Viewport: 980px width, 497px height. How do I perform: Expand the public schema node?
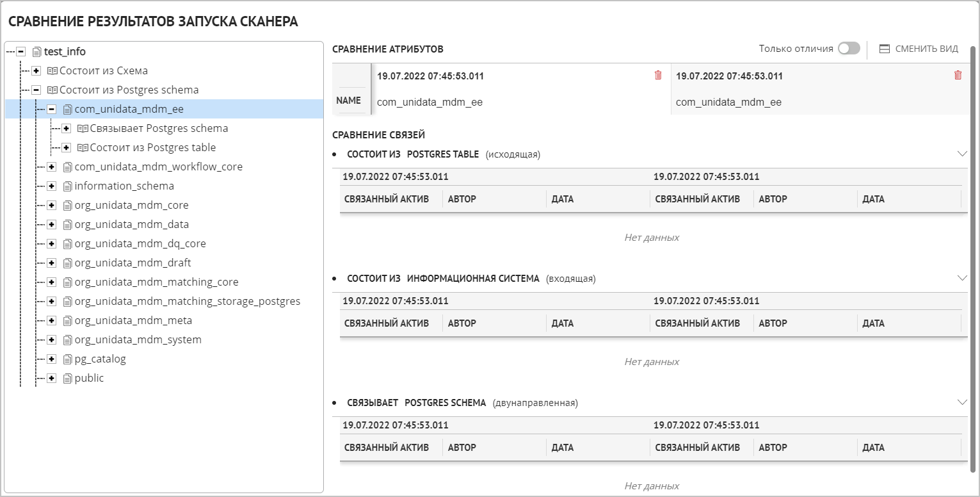(52, 378)
